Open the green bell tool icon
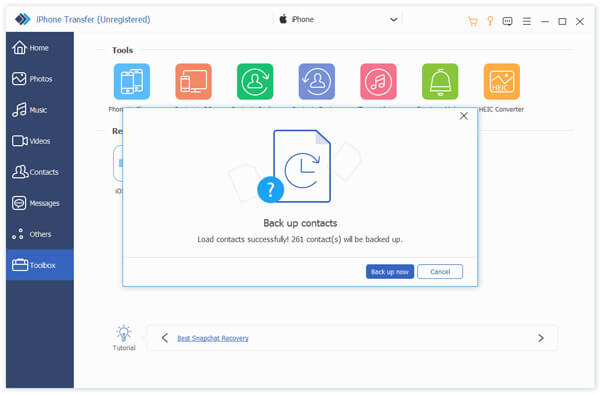 (x=440, y=81)
